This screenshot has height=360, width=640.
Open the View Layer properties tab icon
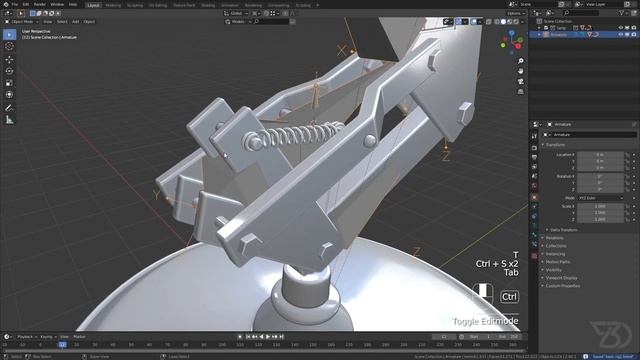[x=534, y=167]
